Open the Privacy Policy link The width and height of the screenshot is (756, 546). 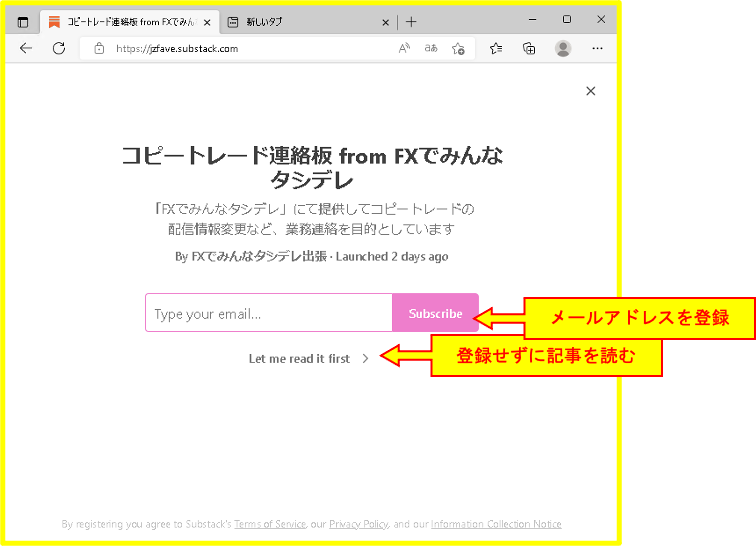pos(358,524)
